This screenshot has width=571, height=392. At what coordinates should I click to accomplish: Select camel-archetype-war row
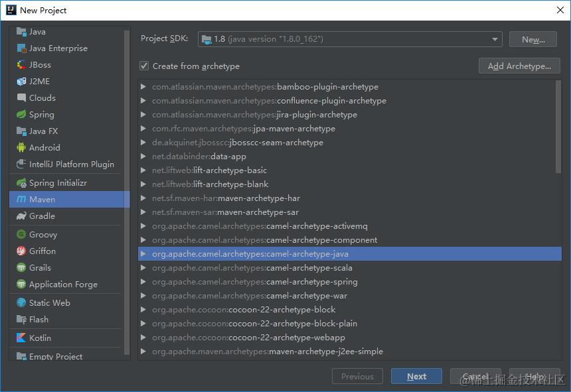click(350, 296)
